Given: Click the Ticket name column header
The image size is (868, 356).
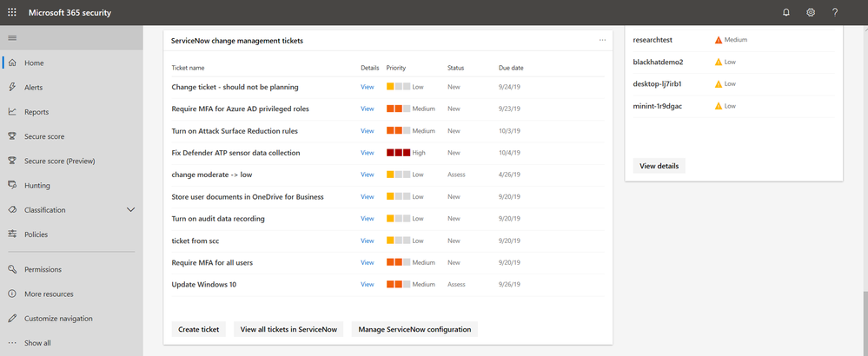Looking at the screenshot, I should [x=188, y=68].
